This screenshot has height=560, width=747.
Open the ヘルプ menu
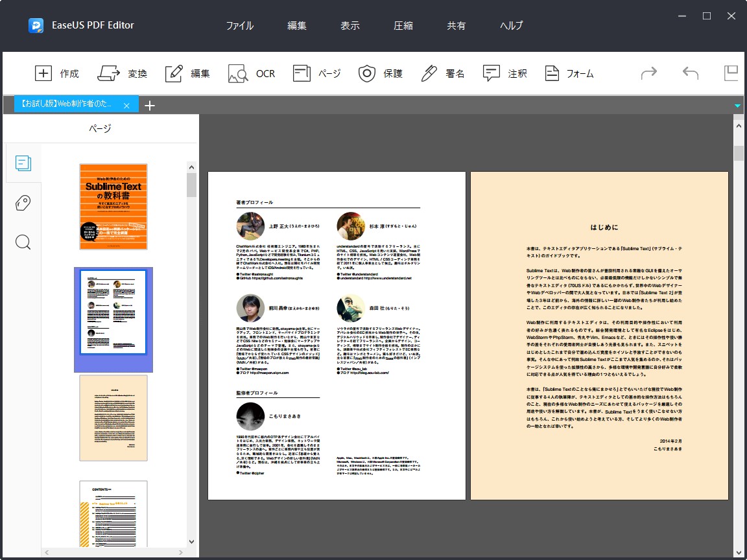pos(511,26)
